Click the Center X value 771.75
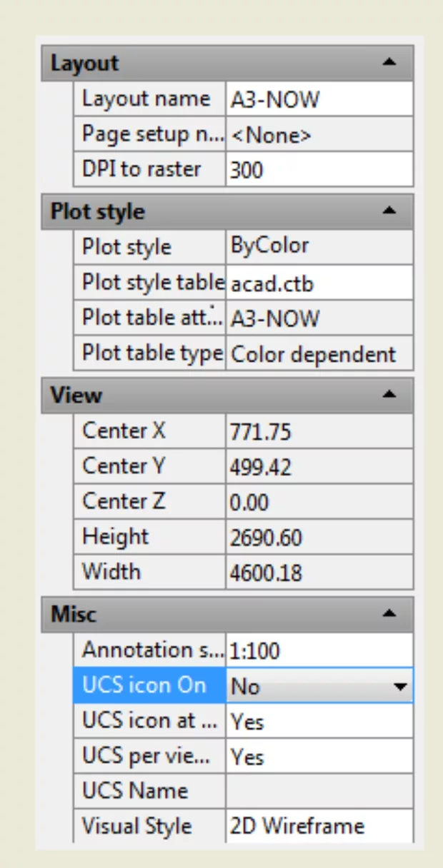 pyautogui.click(x=319, y=432)
